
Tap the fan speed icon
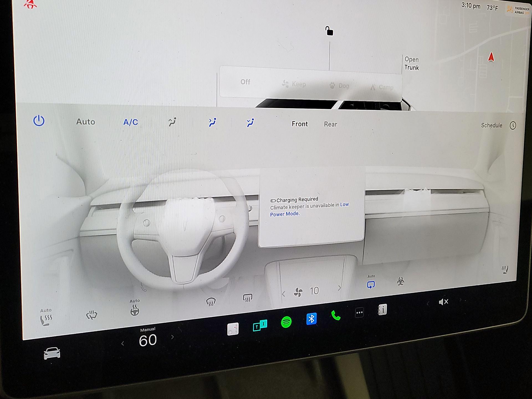(298, 292)
